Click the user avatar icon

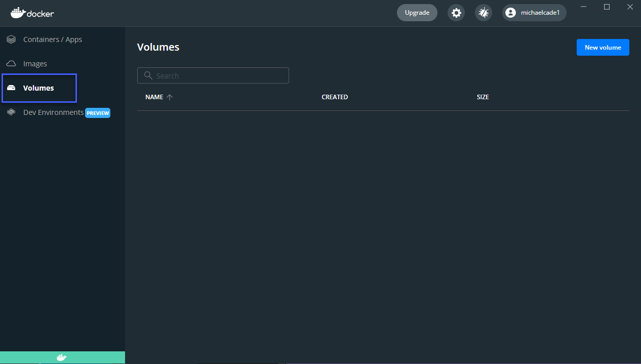(x=510, y=13)
